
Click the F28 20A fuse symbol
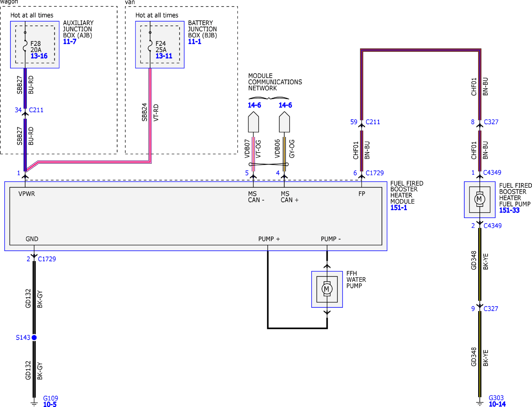click(x=25, y=46)
